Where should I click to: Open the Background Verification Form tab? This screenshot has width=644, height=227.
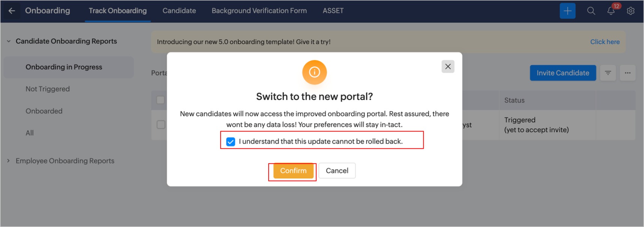[x=259, y=11]
